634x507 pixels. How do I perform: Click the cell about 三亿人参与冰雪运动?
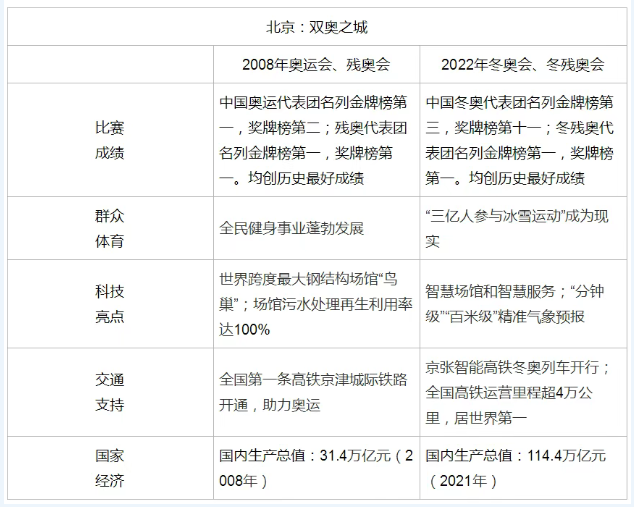[x=523, y=228]
